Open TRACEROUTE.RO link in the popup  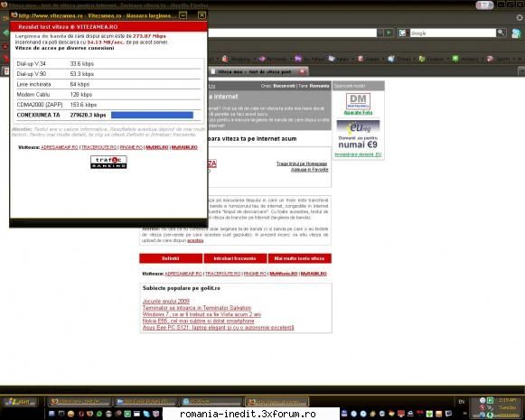point(99,147)
